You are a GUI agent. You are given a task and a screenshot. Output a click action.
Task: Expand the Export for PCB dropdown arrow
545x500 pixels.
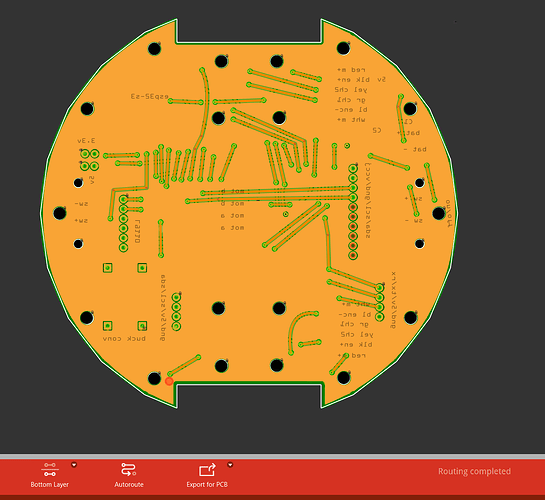coord(230,465)
